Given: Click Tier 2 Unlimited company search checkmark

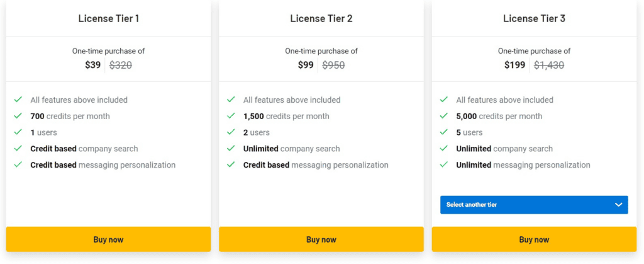Looking at the screenshot, I should (x=231, y=149).
